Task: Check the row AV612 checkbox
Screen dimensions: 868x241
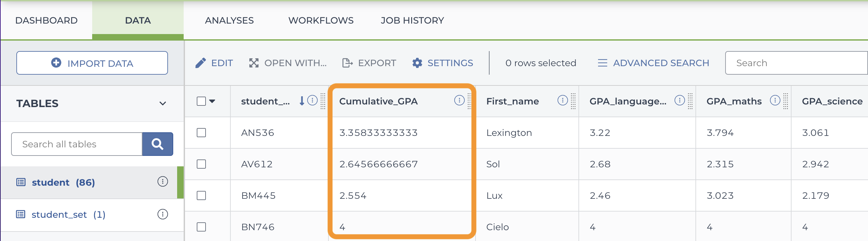Action: (x=201, y=164)
